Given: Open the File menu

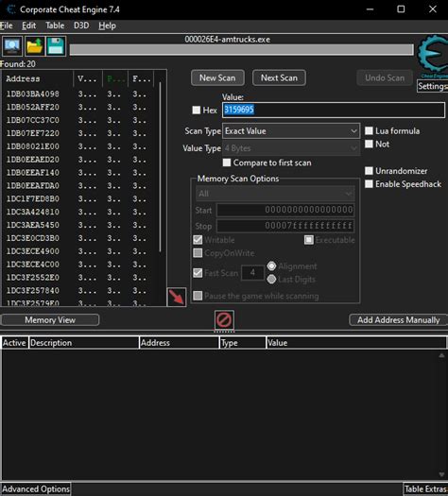Looking at the screenshot, I should point(7,26).
